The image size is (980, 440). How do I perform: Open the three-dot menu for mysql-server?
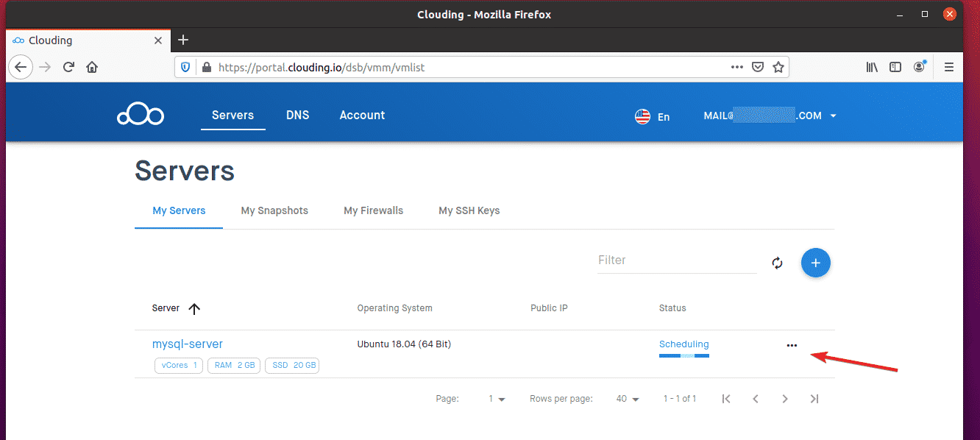(792, 344)
